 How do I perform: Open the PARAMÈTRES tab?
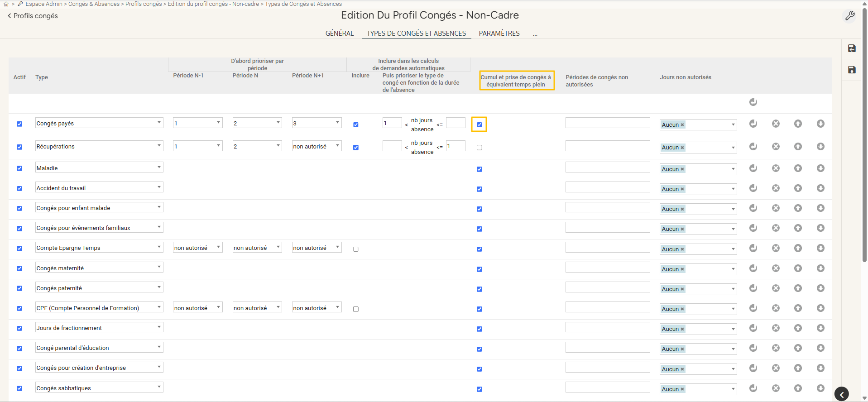pos(499,33)
